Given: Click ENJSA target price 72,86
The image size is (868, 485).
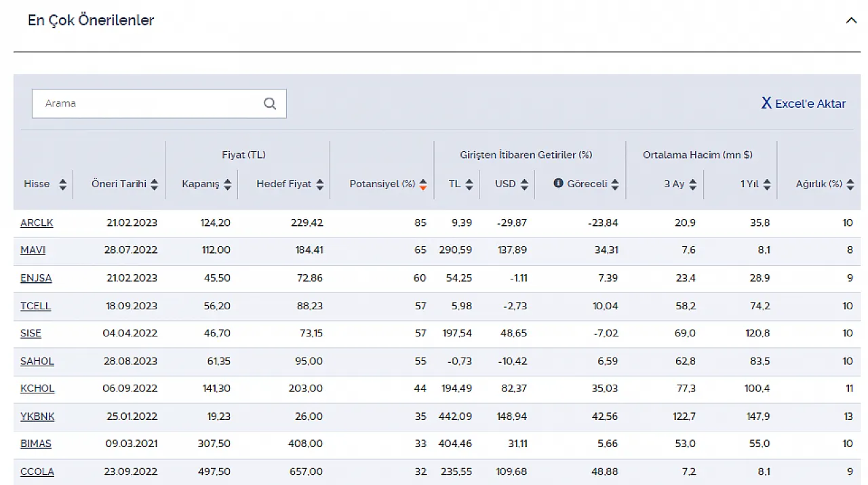Looking at the screenshot, I should [x=309, y=277].
